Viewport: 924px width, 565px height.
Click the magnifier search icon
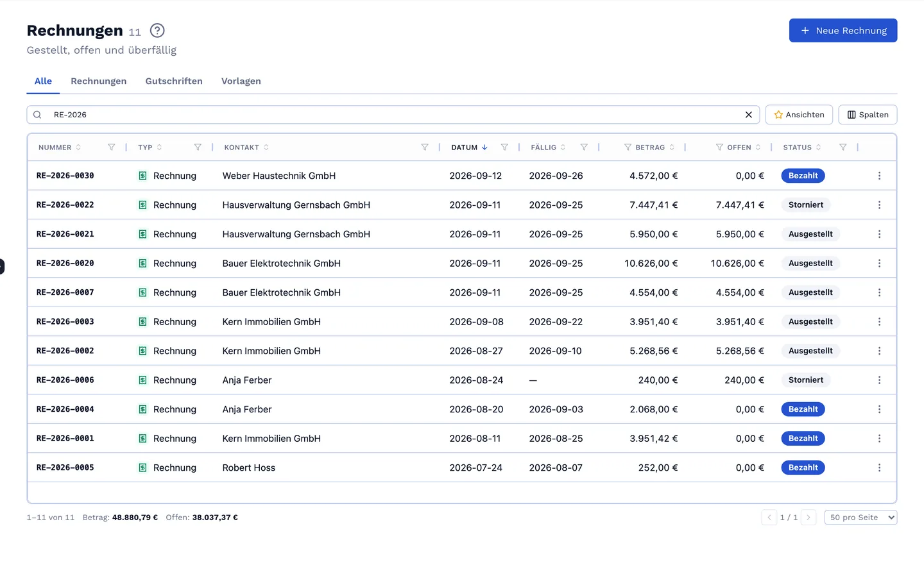(x=37, y=115)
